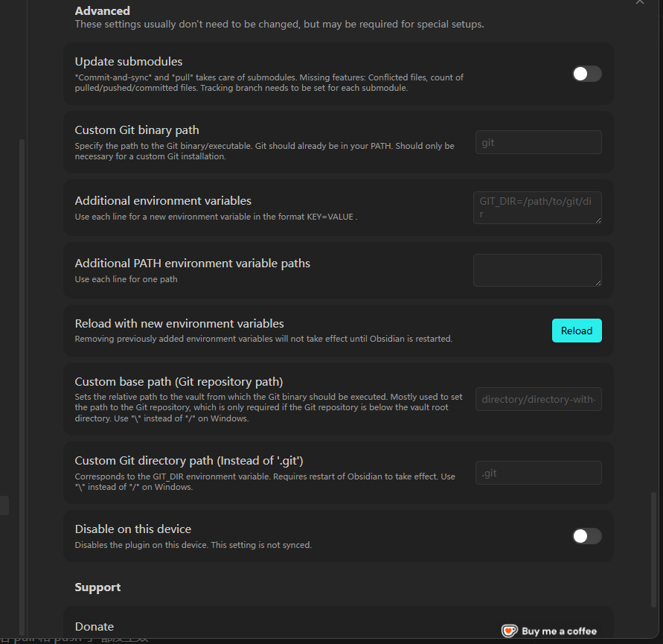Image resolution: width=663 pixels, height=644 pixels.
Task: Click the Update submodules setting title
Action: [129, 61]
